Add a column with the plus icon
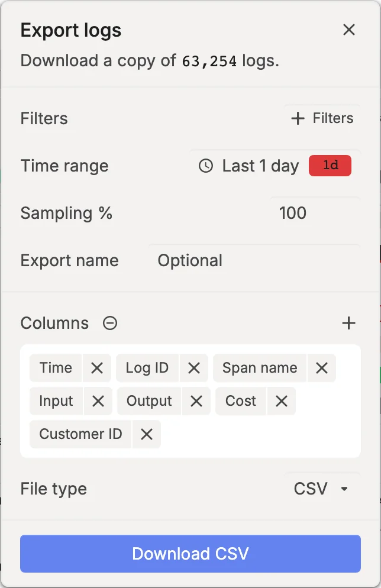This screenshot has width=381, height=588. 348,323
